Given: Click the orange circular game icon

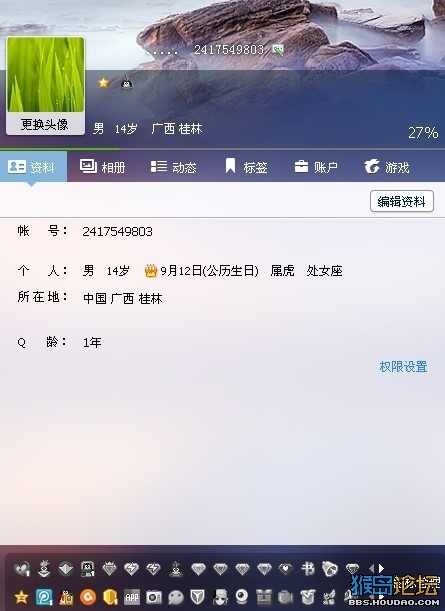Looking at the screenshot, I should [88, 597].
